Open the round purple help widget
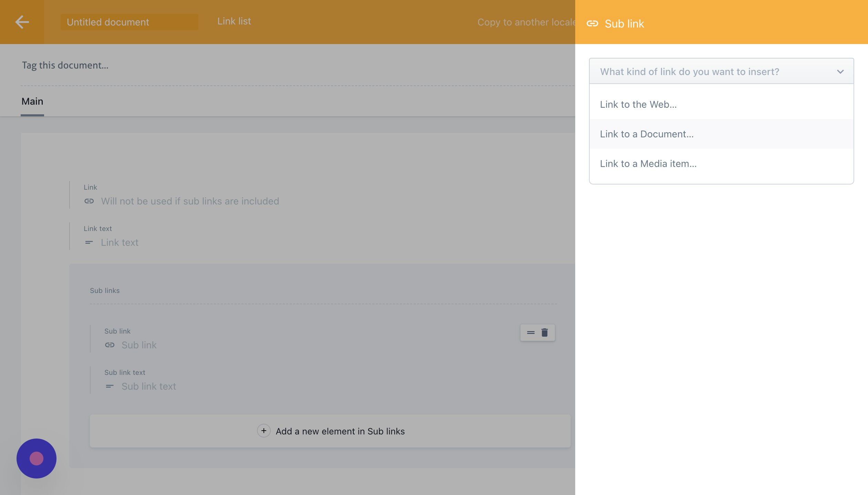868x495 pixels. pos(36,458)
